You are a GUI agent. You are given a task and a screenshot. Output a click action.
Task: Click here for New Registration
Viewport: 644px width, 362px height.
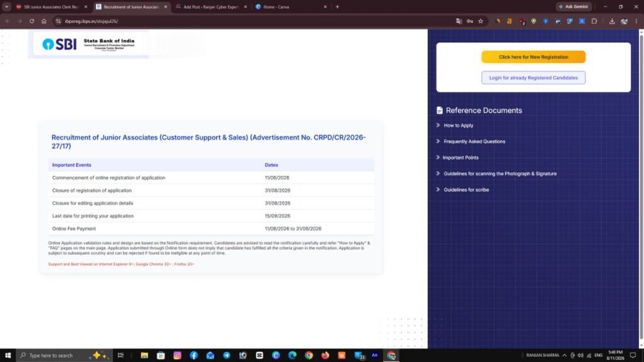point(533,57)
